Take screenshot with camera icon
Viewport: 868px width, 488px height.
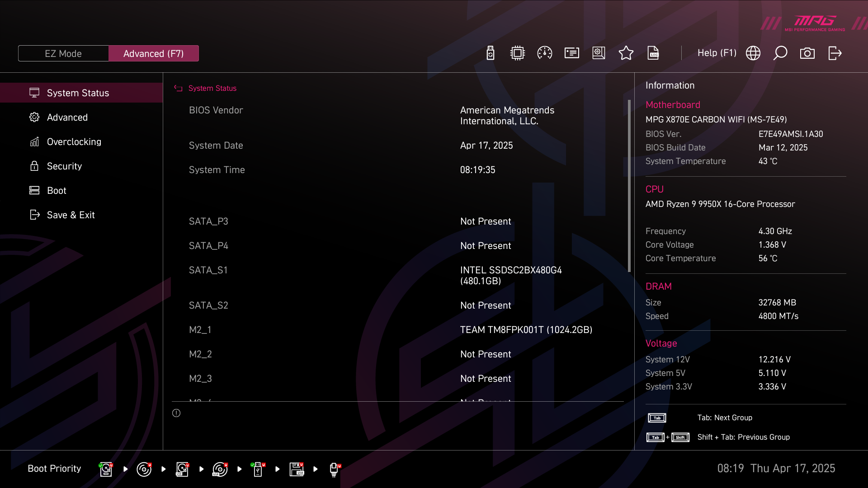[807, 53]
